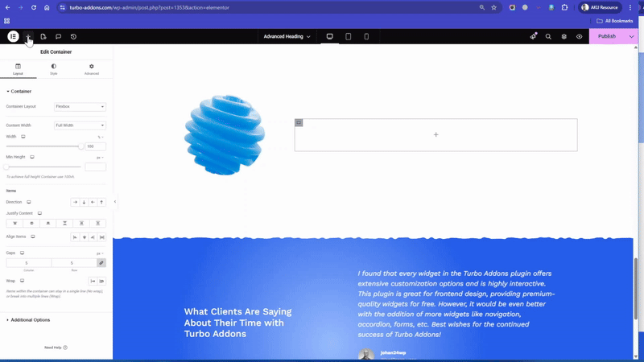Open the Notes speech bubble icon
The height and width of the screenshot is (362, 644).
58,36
